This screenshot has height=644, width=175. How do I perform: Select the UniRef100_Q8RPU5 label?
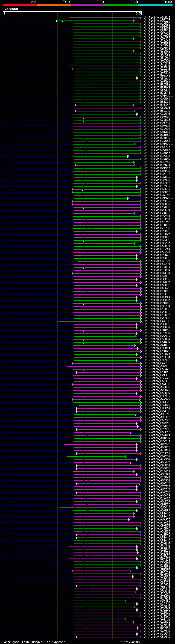[157, 54]
